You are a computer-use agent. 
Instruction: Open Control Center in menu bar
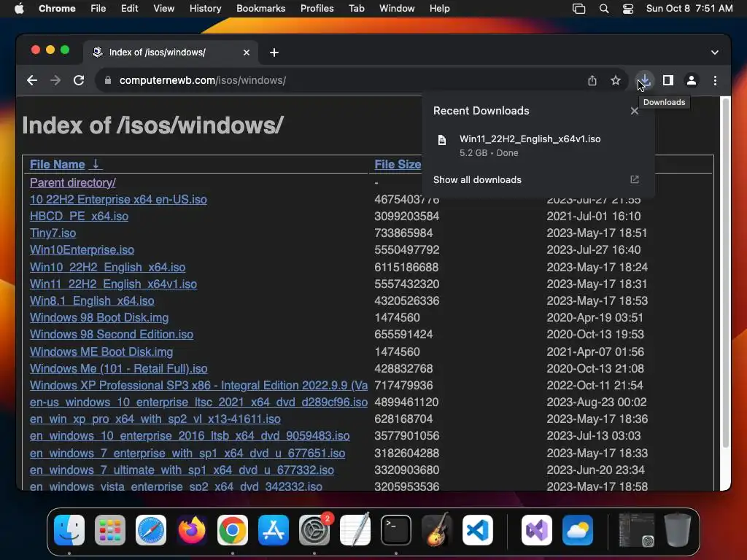(x=628, y=9)
